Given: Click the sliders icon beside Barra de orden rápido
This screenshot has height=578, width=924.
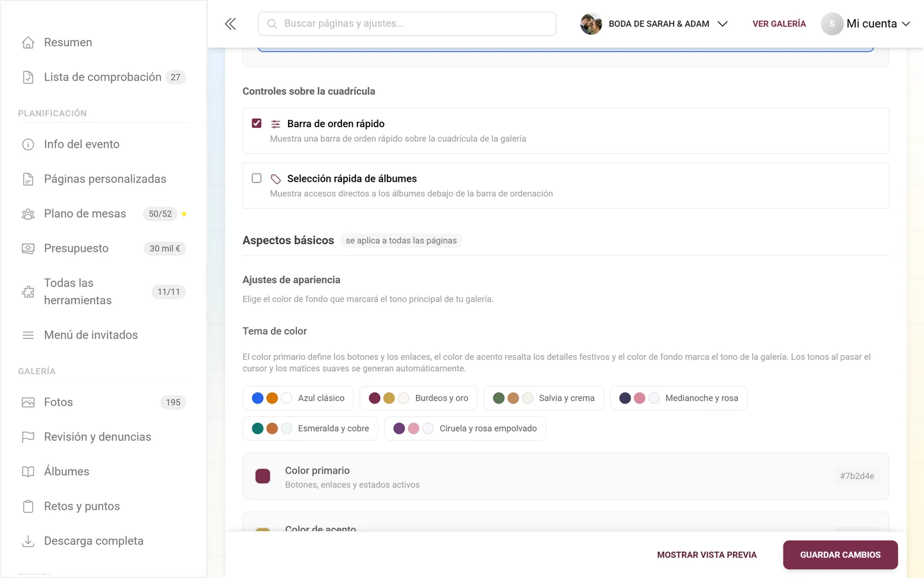Looking at the screenshot, I should [x=276, y=124].
